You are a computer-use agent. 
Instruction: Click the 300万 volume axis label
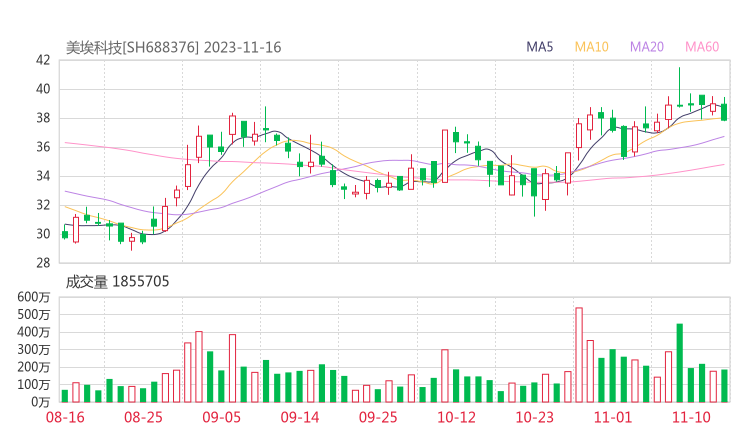point(34,350)
